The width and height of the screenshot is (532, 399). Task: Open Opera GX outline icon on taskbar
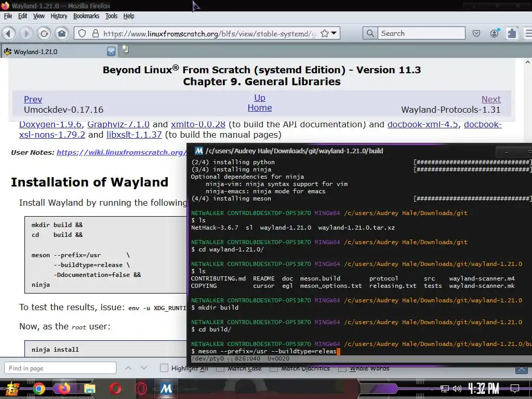(x=141, y=388)
